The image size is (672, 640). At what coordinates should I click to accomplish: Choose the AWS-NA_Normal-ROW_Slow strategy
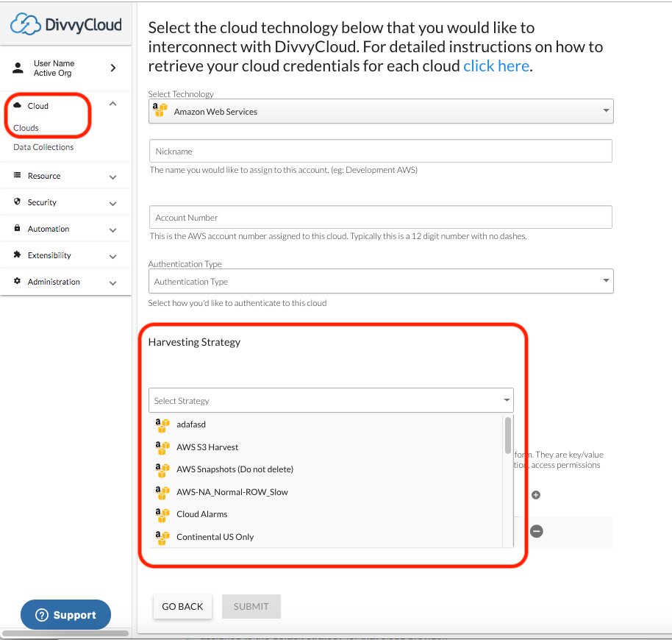coord(326,492)
